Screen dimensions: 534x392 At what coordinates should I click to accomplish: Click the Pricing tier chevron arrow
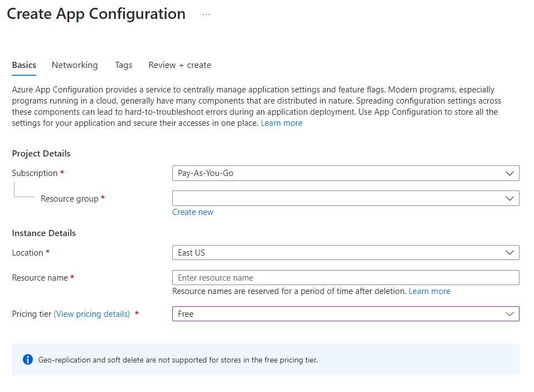[x=509, y=314]
